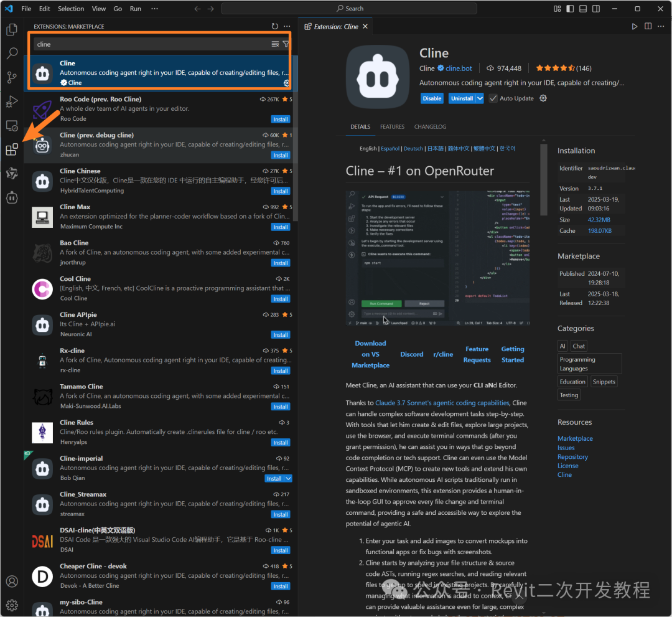
Task: Open editor more actions ellipsis
Action: pos(661,27)
